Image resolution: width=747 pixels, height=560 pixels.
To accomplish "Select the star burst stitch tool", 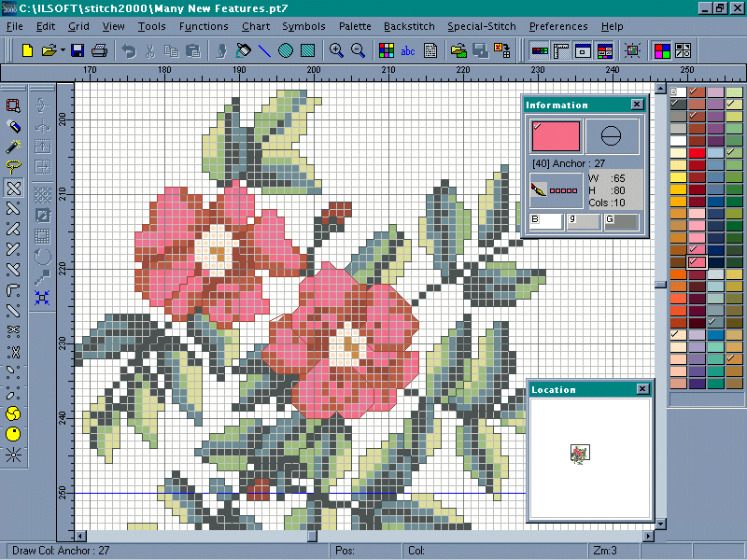I will [x=13, y=455].
